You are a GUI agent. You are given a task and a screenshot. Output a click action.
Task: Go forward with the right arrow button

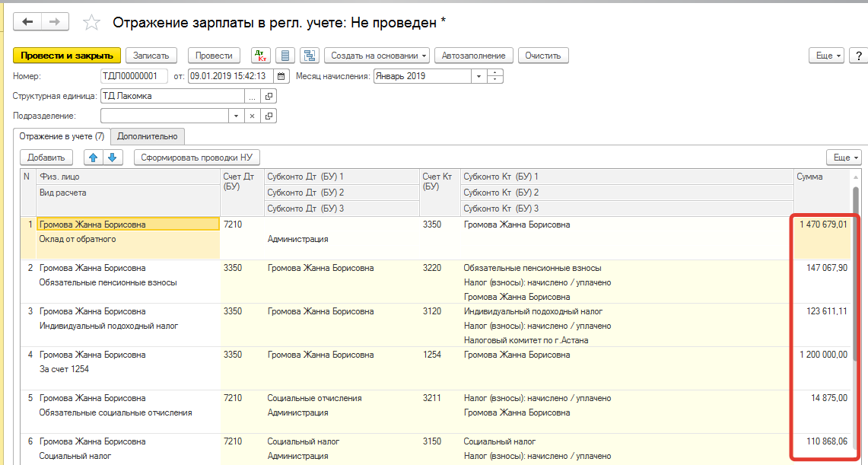(55, 21)
